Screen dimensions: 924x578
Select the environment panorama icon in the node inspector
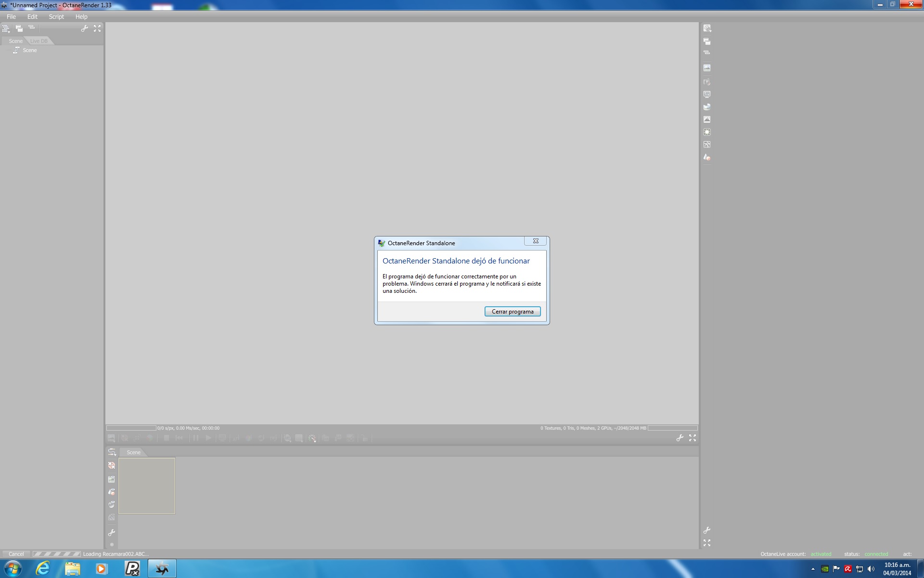[x=707, y=107]
